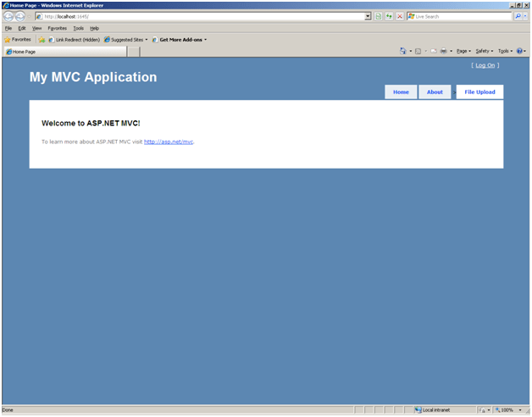Click the Refresh page icon
Image resolution: width=532 pixels, height=417 pixels.
point(389,16)
